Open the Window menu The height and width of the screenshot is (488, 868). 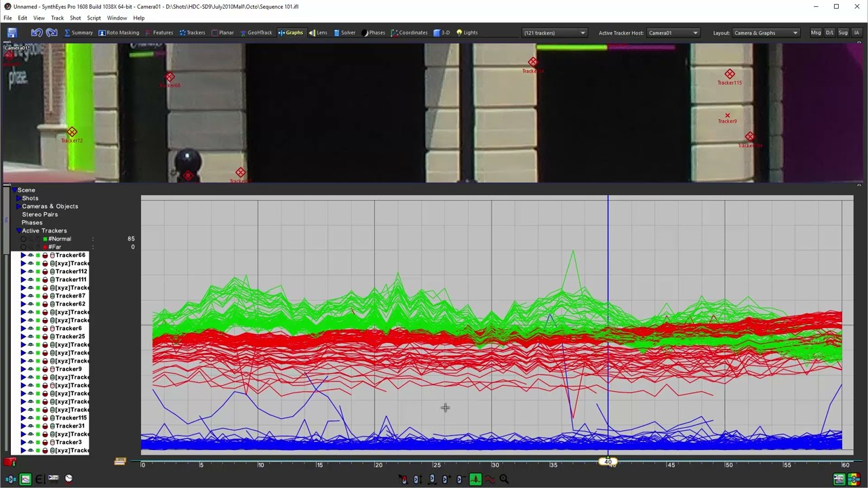point(117,18)
